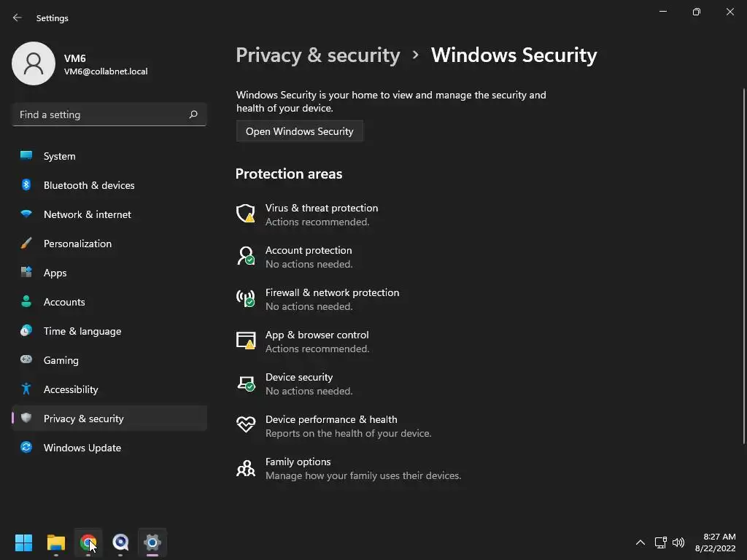Click the Virus & threat protection shield icon

coord(246,214)
